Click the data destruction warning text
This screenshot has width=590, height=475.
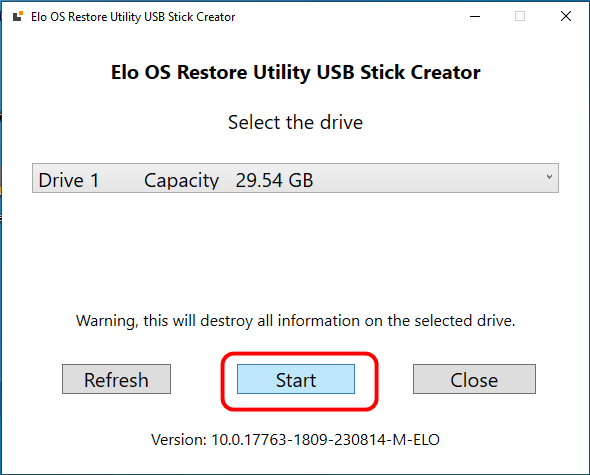295,321
